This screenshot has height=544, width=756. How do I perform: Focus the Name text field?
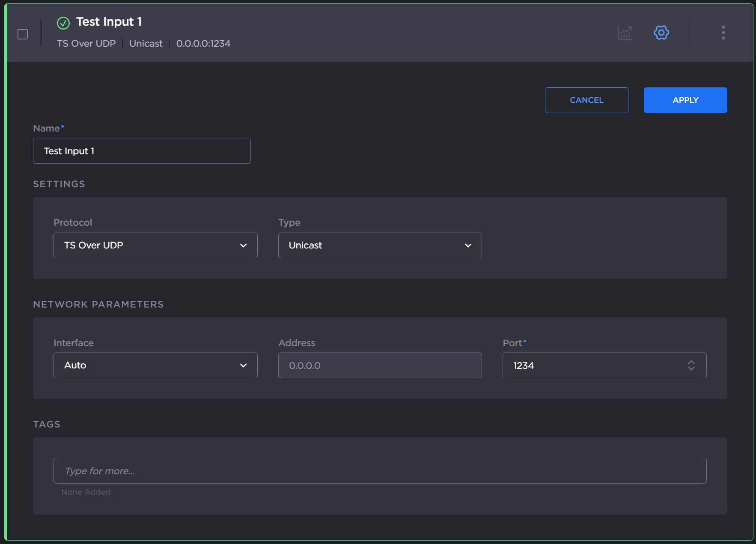coord(142,151)
